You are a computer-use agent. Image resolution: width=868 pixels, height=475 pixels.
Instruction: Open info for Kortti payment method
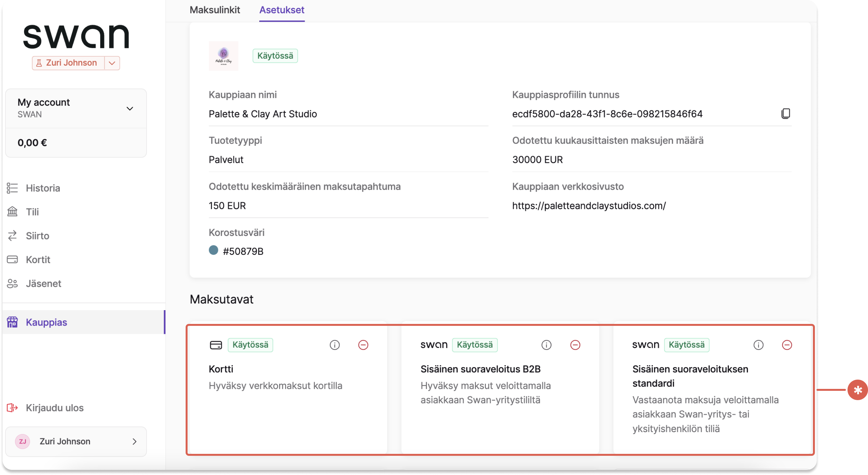(334, 345)
